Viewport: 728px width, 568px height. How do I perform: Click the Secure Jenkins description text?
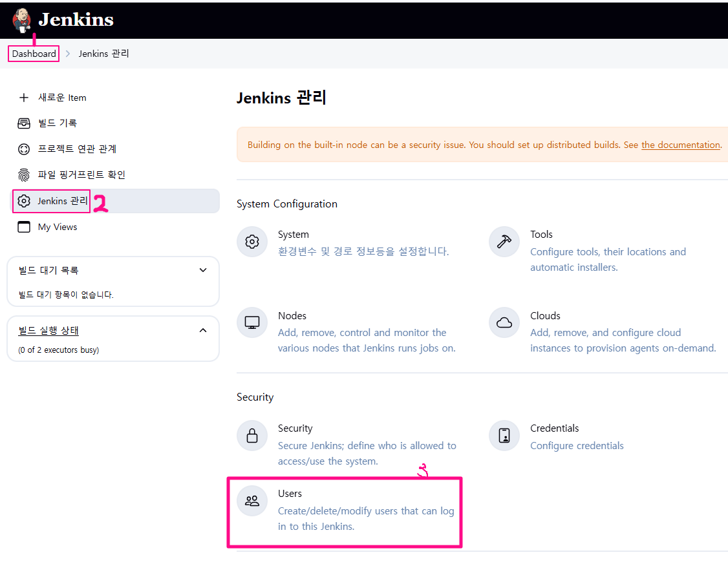click(x=367, y=454)
